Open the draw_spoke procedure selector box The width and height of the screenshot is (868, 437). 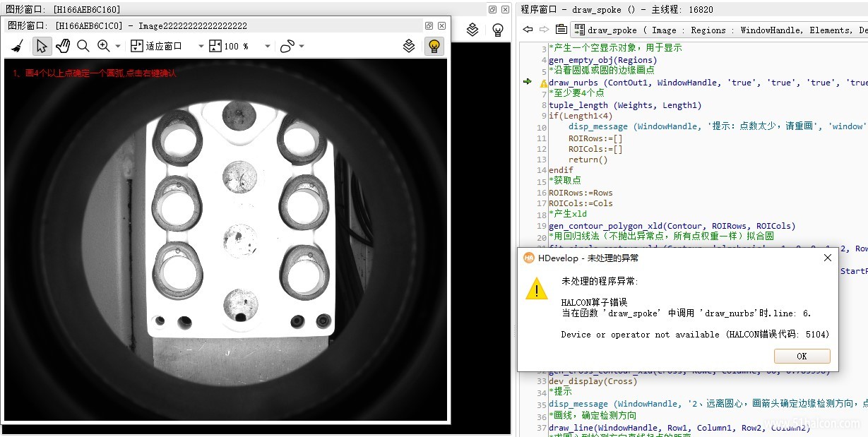pos(719,30)
